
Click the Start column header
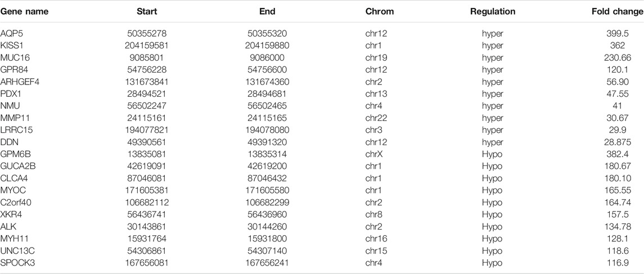coord(147,11)
